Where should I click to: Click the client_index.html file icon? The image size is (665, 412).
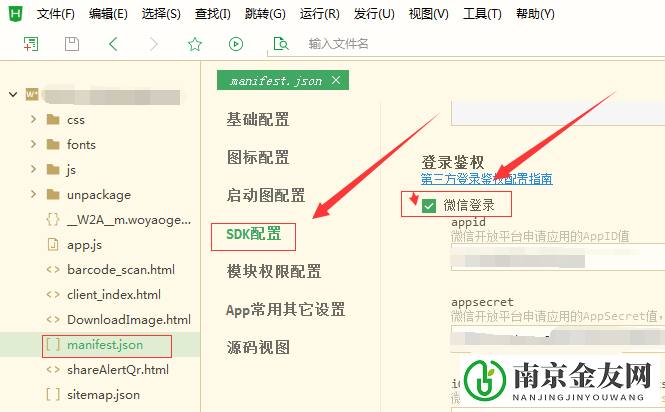tap(53, 294)
